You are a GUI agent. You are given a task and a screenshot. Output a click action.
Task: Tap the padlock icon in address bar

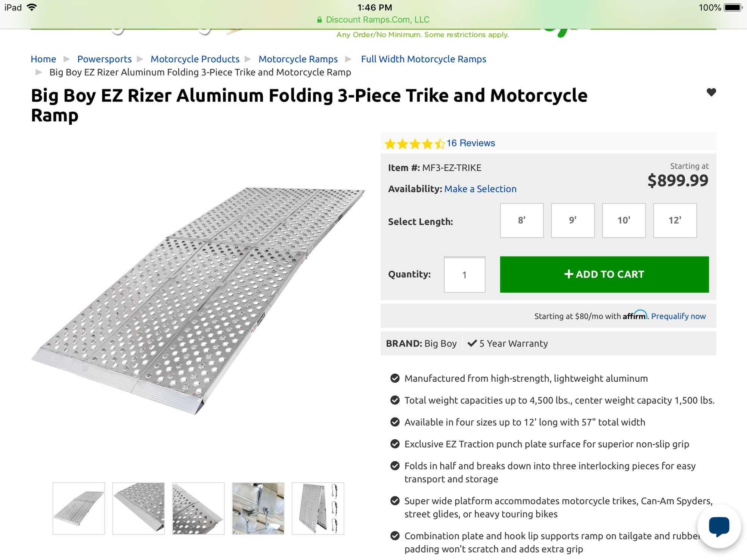click(319, 20)
